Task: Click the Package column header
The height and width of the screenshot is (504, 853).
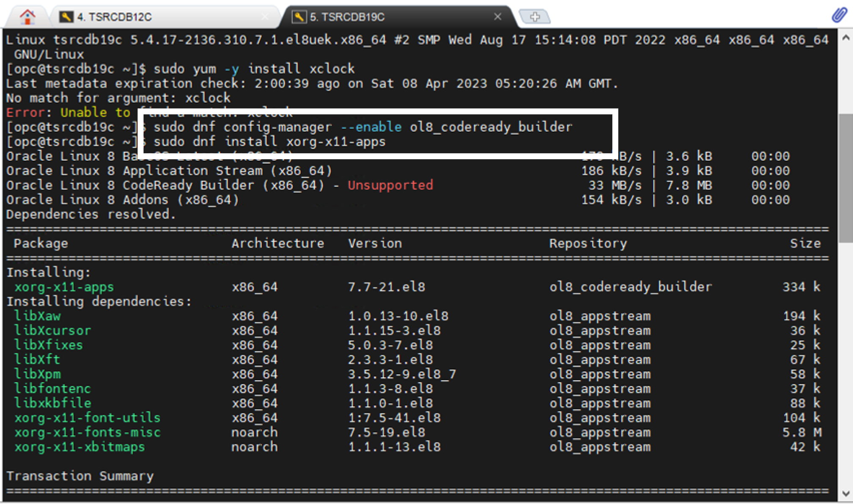Action: [x=41, y=243]
